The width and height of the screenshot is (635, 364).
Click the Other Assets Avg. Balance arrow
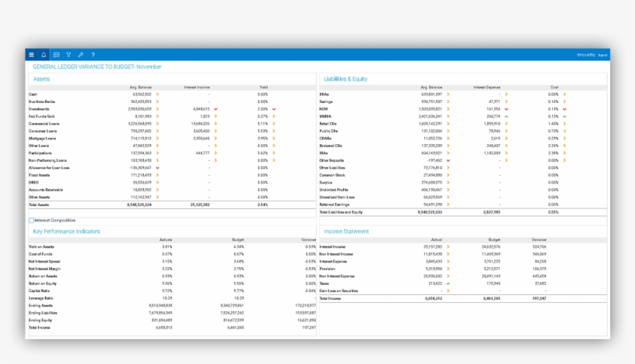(x=157, y=197)
